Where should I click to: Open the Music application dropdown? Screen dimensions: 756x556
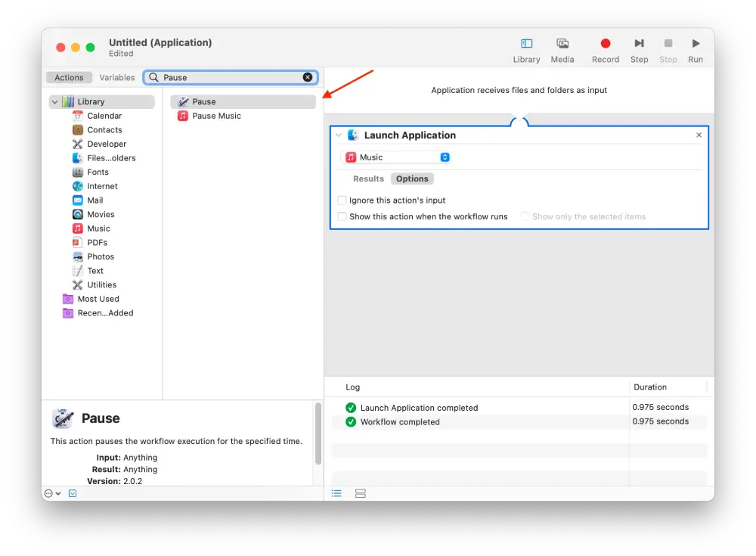tap(396, 157)
